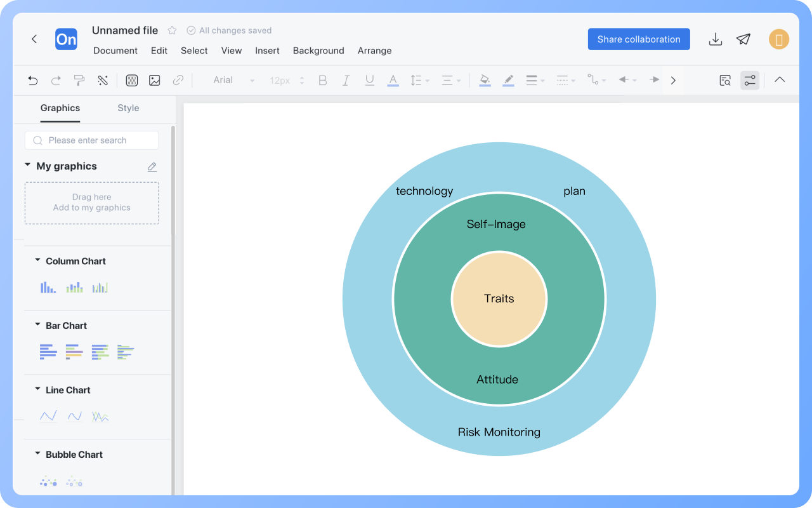Select the yellow-purple bar chart thumbnail
The height and width of the screenshot is (508, 812).
[x=74, y=352]
